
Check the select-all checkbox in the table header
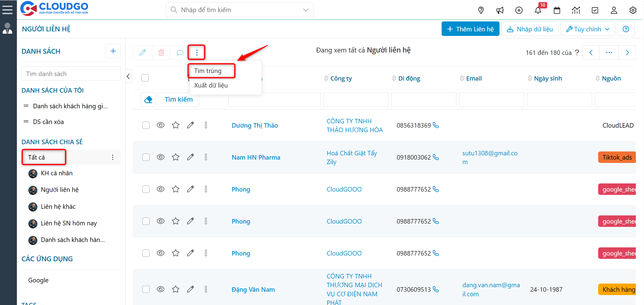click(145, 78)
